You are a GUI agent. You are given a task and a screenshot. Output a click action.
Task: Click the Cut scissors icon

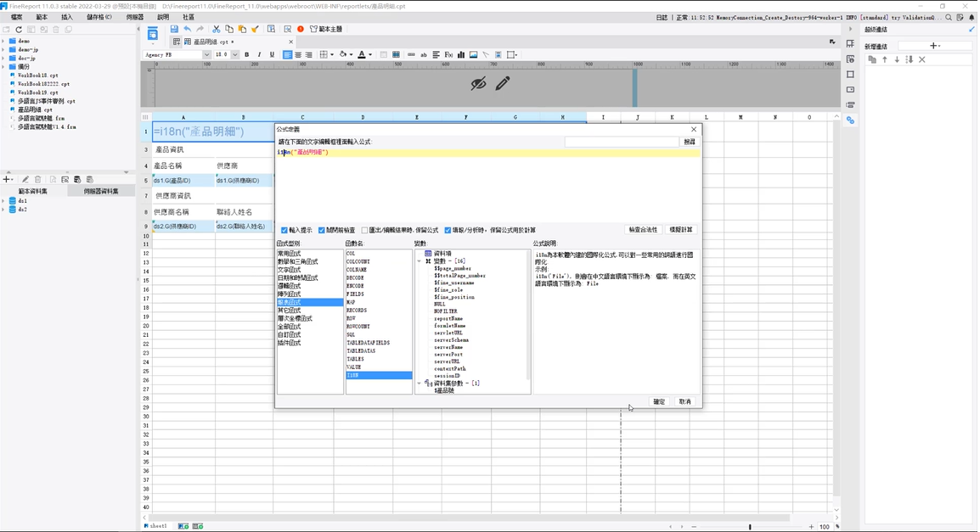(217, 30)
